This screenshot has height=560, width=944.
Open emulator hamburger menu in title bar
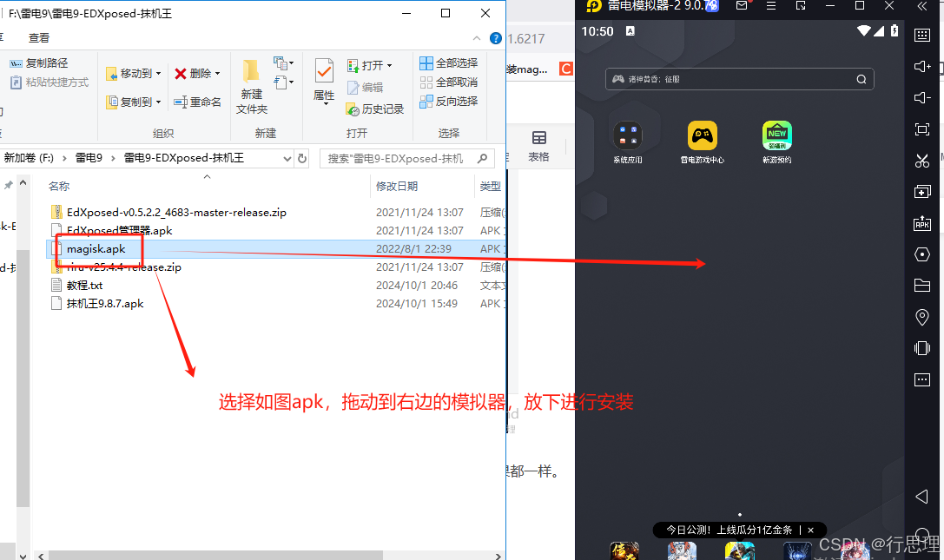[770, 5]
